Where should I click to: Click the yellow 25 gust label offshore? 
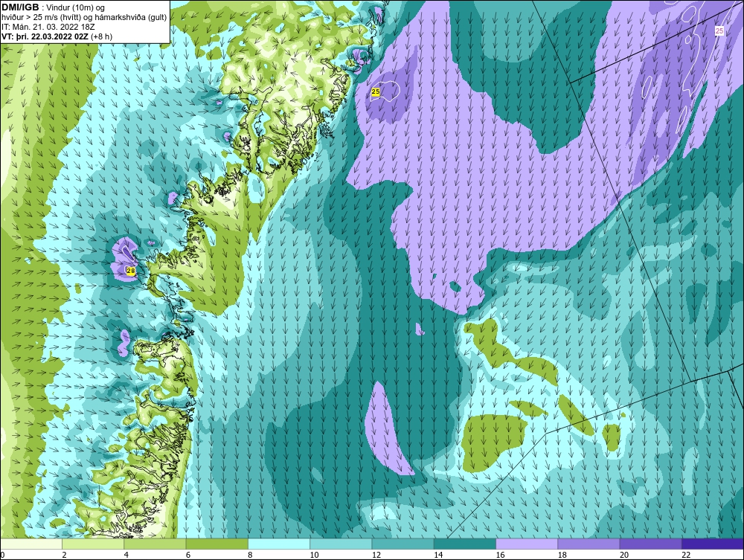pyautogui.click(x=376, y=92)
